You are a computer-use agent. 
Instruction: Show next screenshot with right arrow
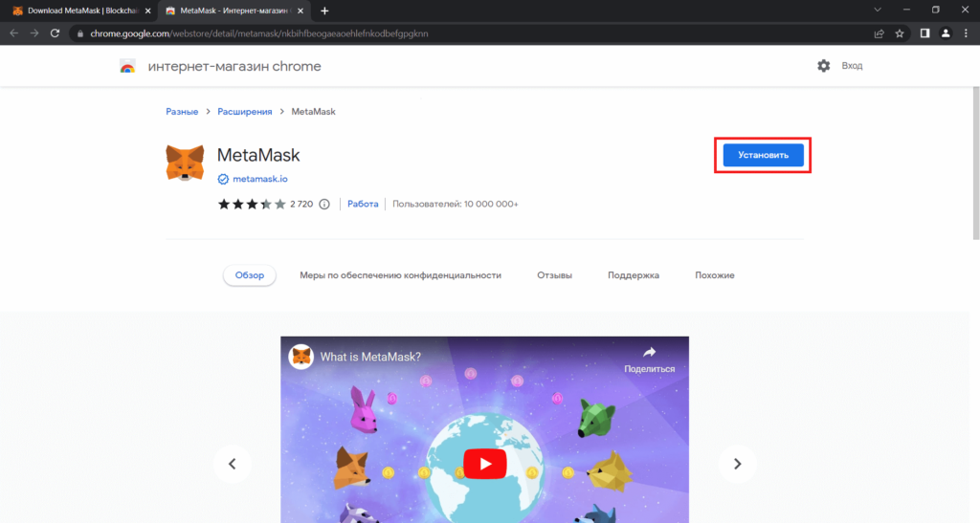pyautogui.click(x=737, y=464)
